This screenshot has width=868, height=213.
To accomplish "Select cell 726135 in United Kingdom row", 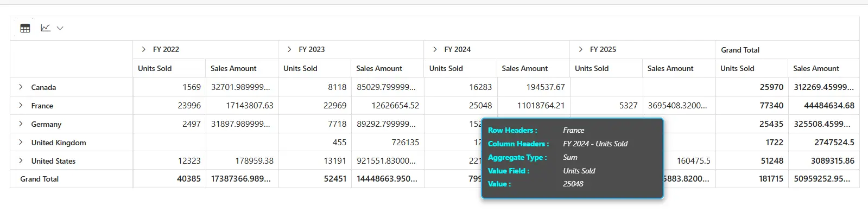I will click(x=388, y=142).
